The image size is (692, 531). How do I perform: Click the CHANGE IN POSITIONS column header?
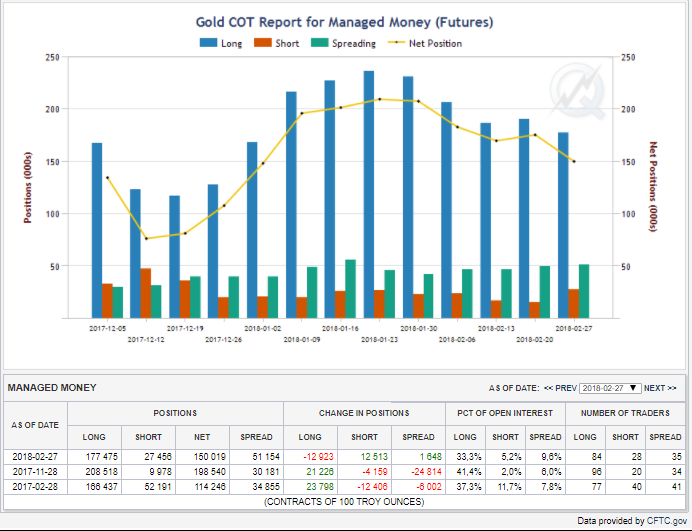point(364,413)
